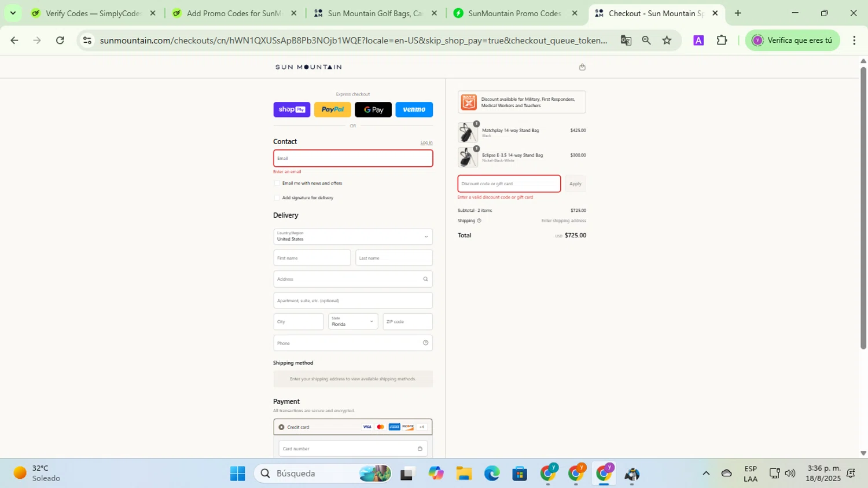Open a new browser tab
This screenshot has width=868, height=488.
coord(738,13)
